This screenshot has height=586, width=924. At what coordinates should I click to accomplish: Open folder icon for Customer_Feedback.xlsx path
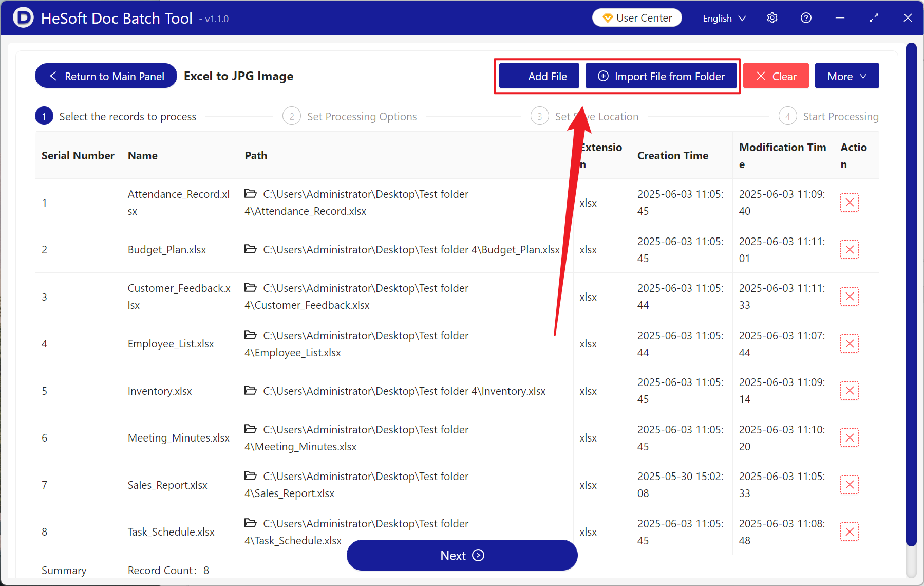(251, 288)
